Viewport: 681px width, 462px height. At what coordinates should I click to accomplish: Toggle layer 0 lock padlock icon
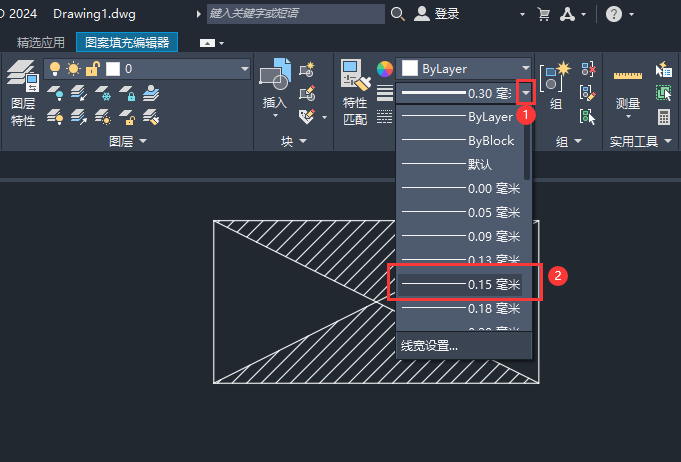[x=93, y=69]
